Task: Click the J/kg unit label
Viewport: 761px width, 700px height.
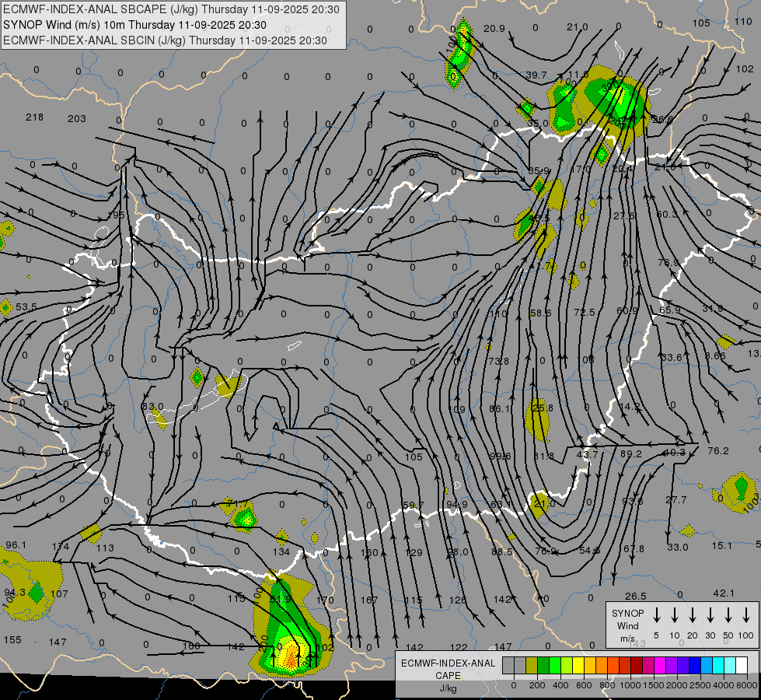Action: pos(448,688)
